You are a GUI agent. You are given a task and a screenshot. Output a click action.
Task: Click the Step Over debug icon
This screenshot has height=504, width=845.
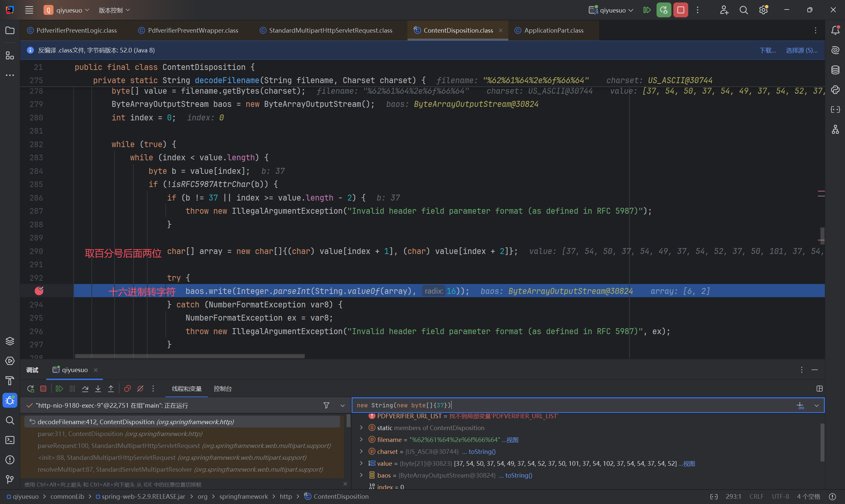point(85,389)
